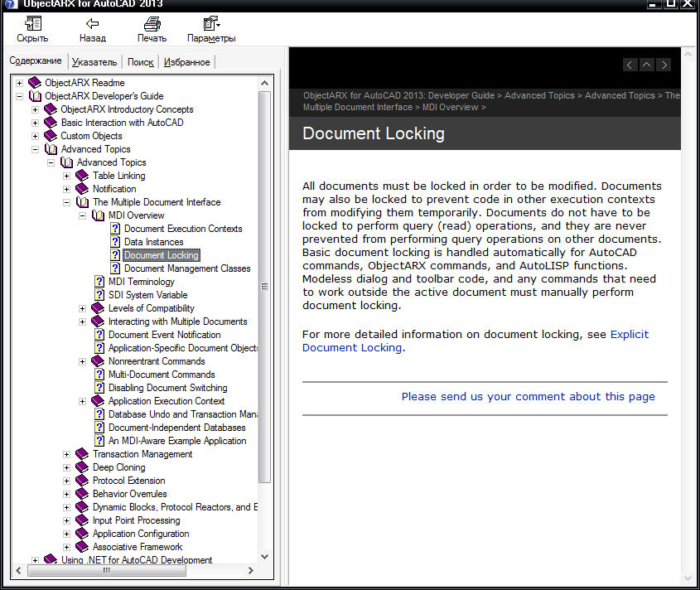The image size is (700, 590).
Task: Click the book icon next to Custom Objects
Action: pyautogui.click(x=51, y=136)
